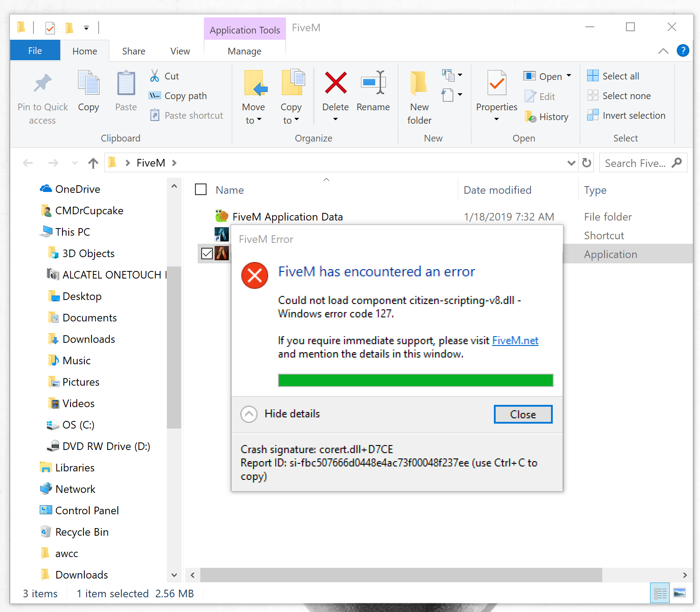Click the Paste shortcut icon
This screenshot has width=700, height=612.
tap(154, 115)
